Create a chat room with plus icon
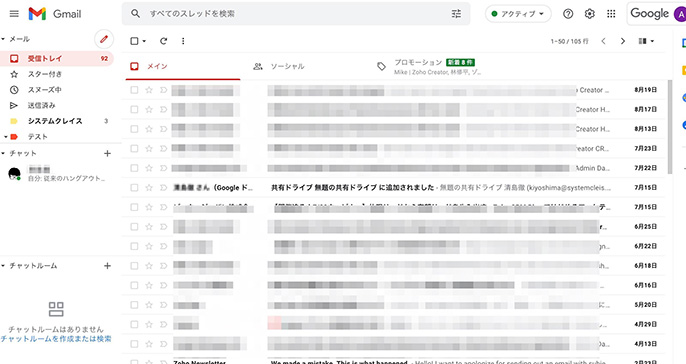This screenshot has height=364, width=686. (x=107, y=266)
